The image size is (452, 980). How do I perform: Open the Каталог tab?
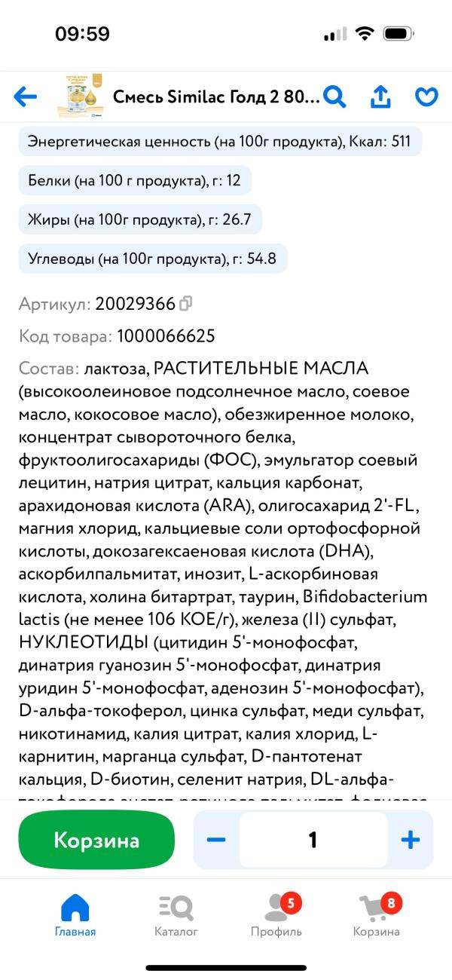click(x=176, y=915)
